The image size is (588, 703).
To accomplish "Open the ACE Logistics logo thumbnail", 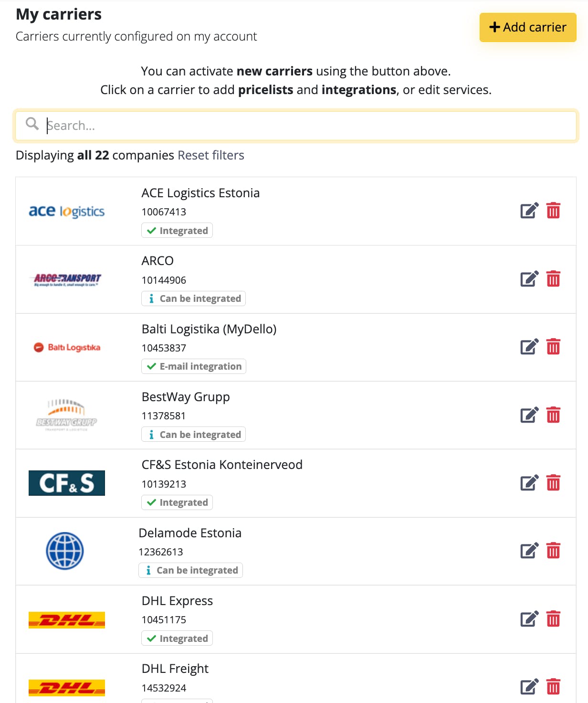I will click(x=67, y=211).
